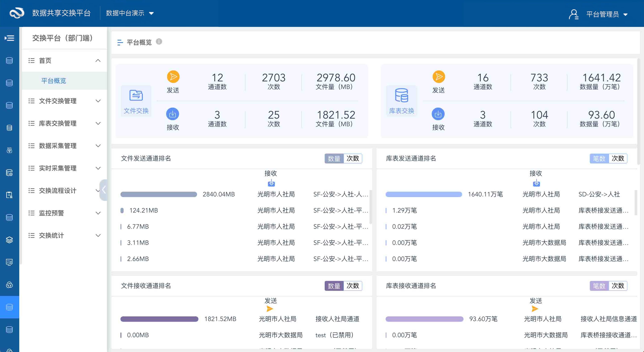The width and height of the screenshot is (644, 352).
Task: Select 平台概览 in the sidebar menu
Action: click(54, 81)
